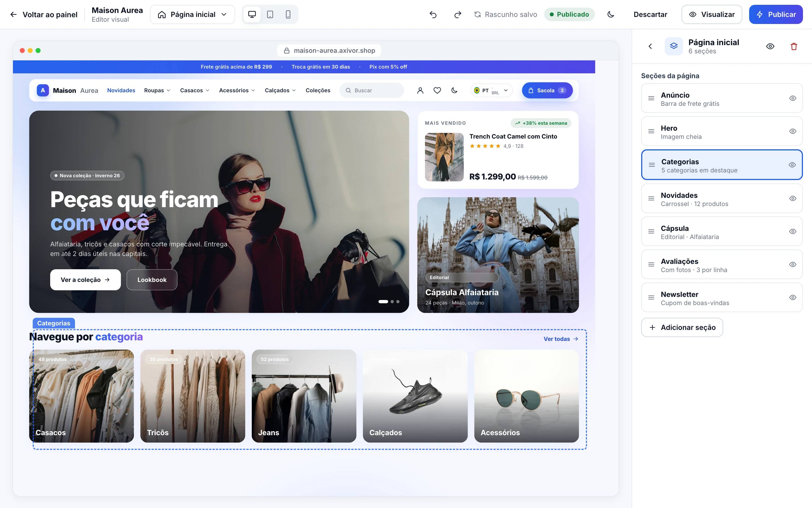Switch to mobile phone preview
The width and height of the screenshot is (812, 508).
288,14
